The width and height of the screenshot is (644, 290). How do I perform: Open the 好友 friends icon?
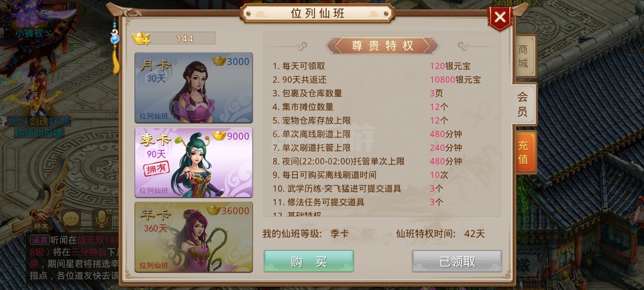pyautogui.click(x=41, y=220)
